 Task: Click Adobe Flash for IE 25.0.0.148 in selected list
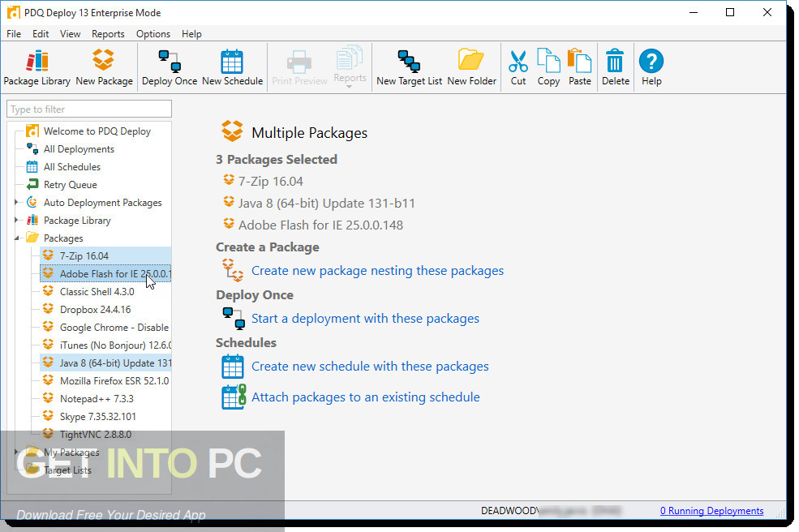pyautogui.click(x=320, y=225)
